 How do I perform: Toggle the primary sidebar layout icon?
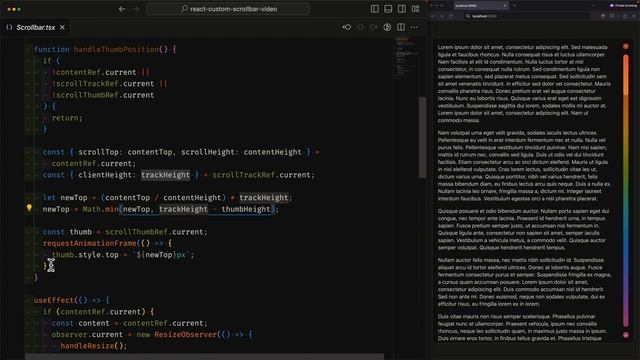click(375, 9)
